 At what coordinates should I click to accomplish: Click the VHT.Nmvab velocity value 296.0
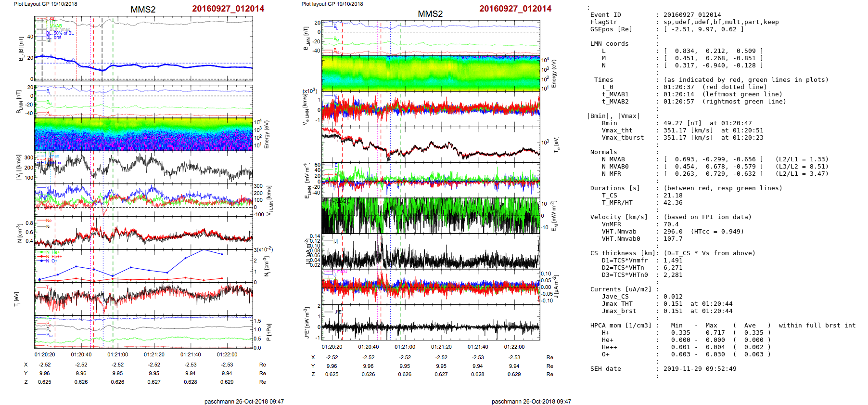[673, 232]
